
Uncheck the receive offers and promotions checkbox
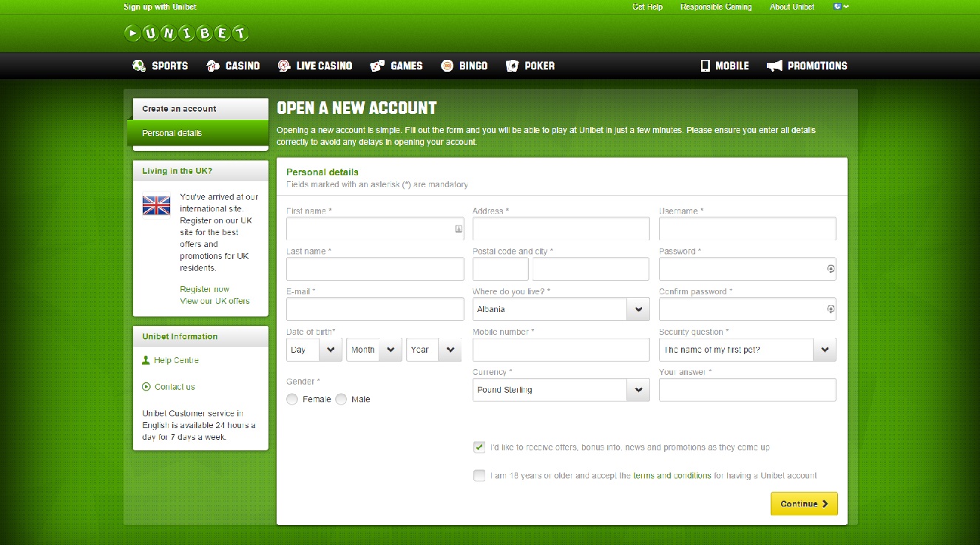point(479,447)
